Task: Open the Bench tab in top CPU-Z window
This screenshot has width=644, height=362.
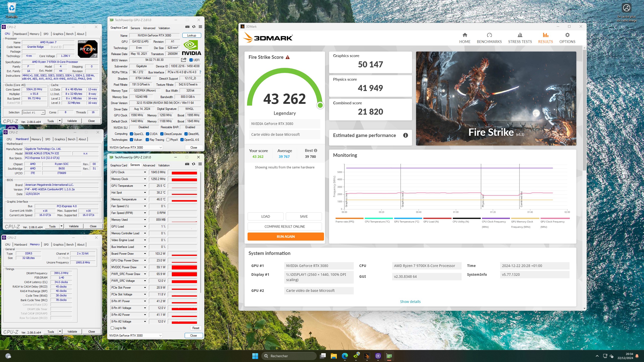Action: click(70, 34)
